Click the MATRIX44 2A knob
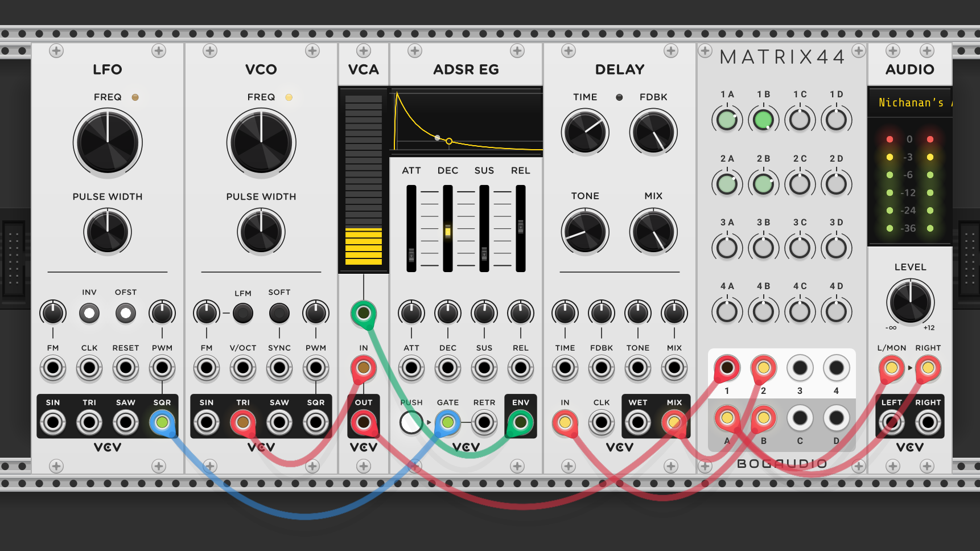This screenshot has height=551, width=980. coord(727,184)
